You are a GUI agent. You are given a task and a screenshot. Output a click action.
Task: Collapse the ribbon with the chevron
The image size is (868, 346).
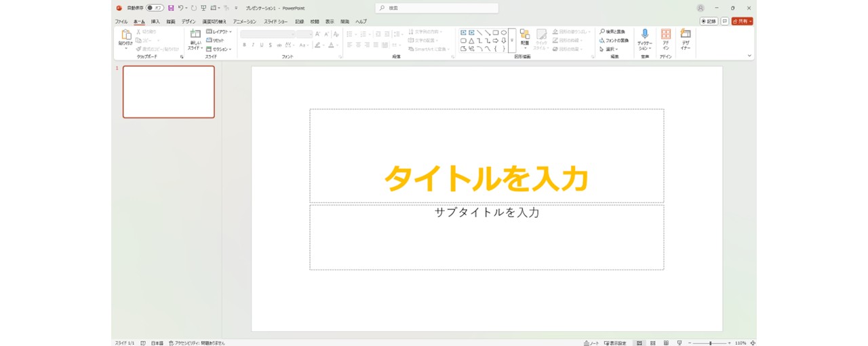(749, 56)
